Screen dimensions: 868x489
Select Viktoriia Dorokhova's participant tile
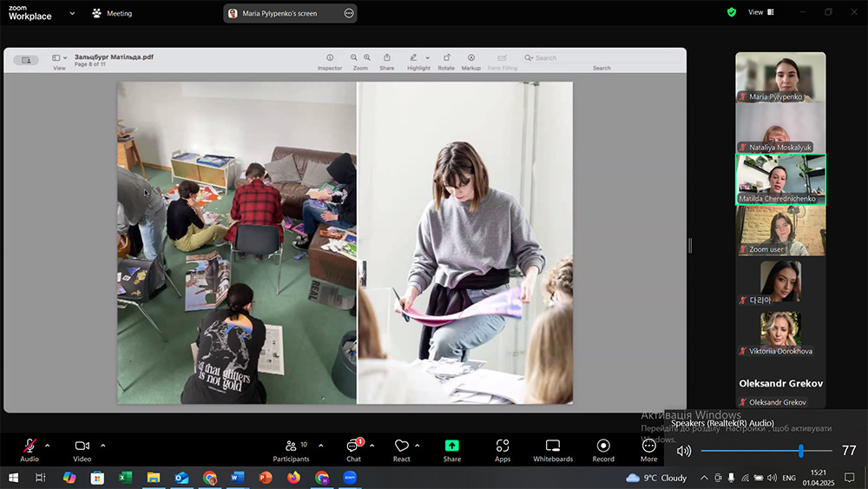780,333
